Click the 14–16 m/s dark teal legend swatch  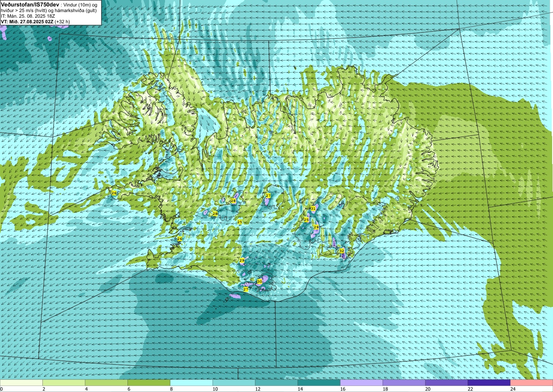point(319,383)
